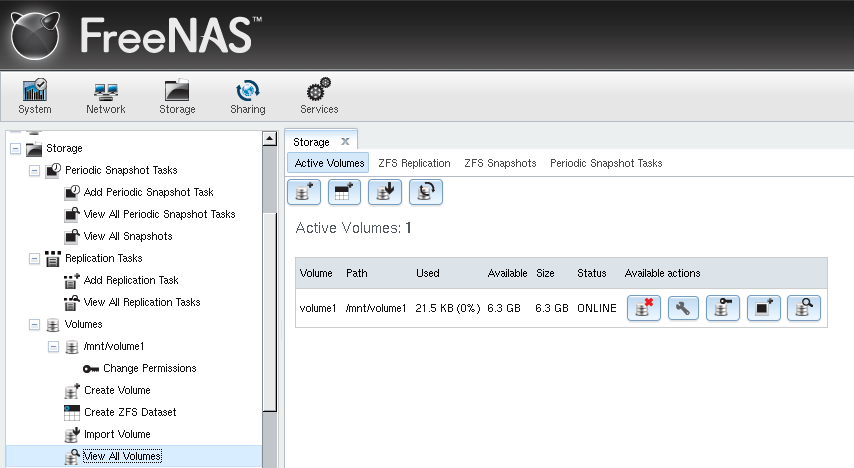Screen dimensions: 854x468
Task: Open View All Replication Tasks
Action: click(142, 302)
